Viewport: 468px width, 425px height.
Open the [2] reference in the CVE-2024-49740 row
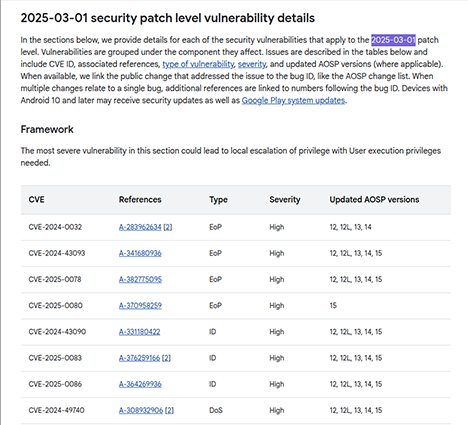170,410
